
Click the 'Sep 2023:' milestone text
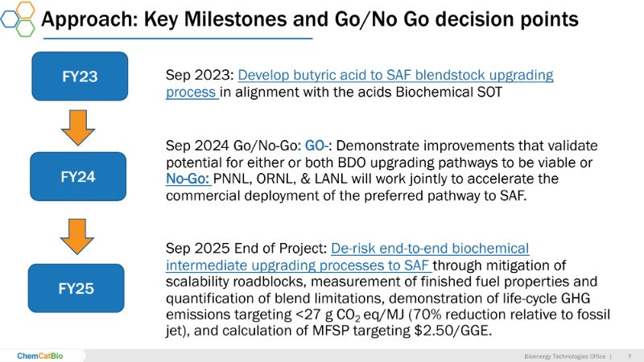coord(200,75)
